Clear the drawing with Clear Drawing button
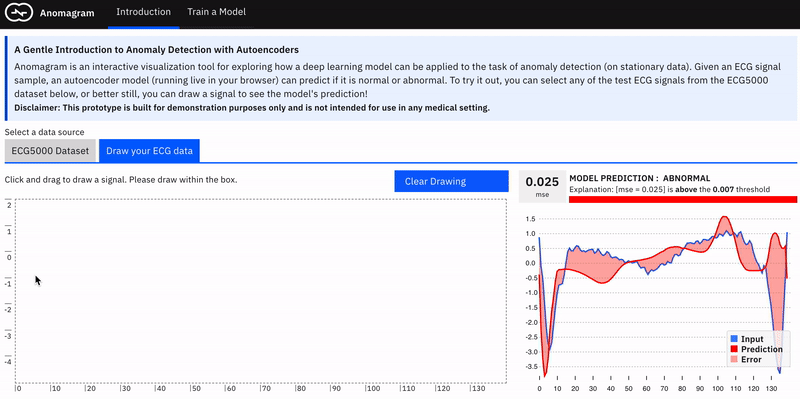This screenshot has width=800, height=399. tap(452, 181)
